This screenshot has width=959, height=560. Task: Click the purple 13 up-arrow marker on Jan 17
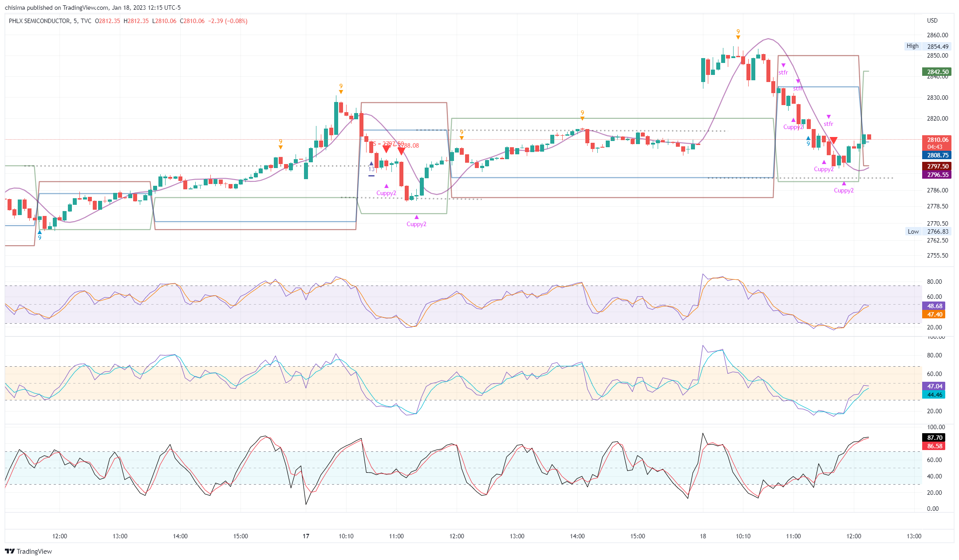click(x=371, y=164)
